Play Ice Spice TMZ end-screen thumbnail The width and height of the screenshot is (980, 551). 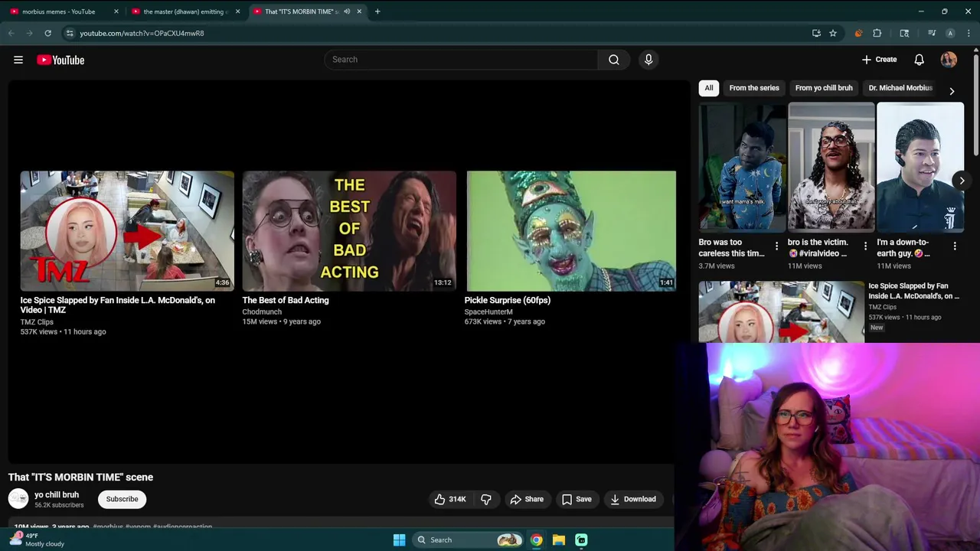(x=127, y=230)
